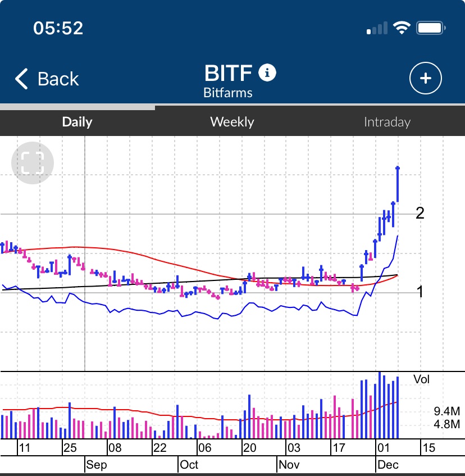Tap the Dec month marker

(x=388, y=465)
